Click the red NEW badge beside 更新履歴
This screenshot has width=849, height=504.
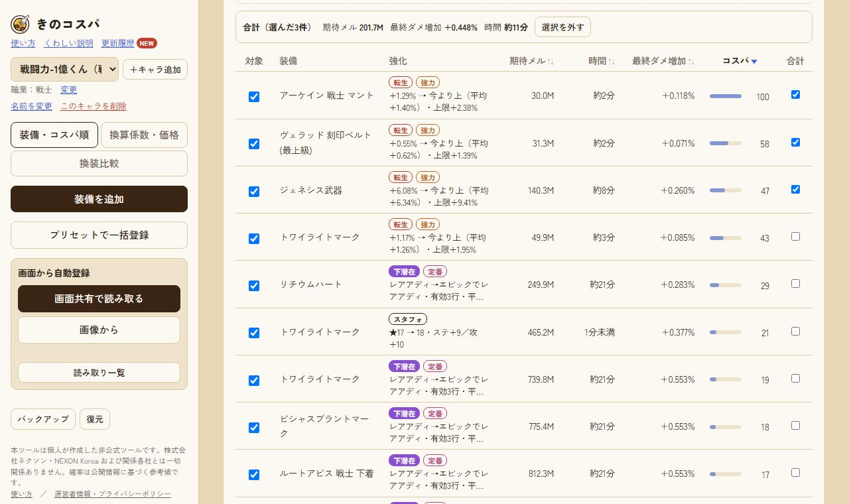point(147,44)
